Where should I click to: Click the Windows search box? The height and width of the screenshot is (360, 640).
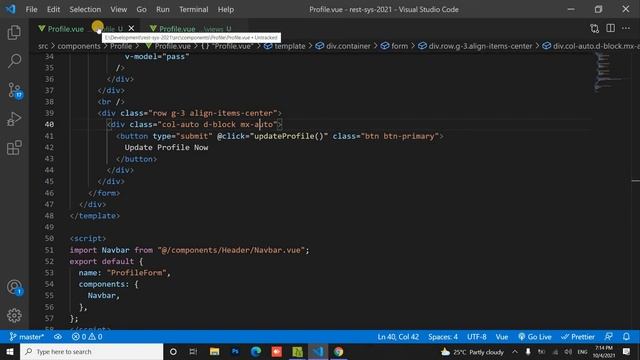91,351
